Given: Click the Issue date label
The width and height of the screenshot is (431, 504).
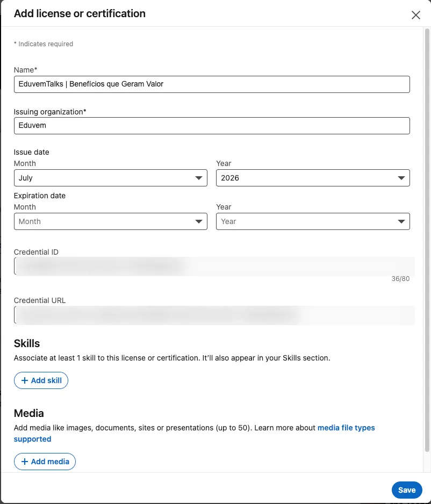Looking at the screenshot, I should 32,152.
